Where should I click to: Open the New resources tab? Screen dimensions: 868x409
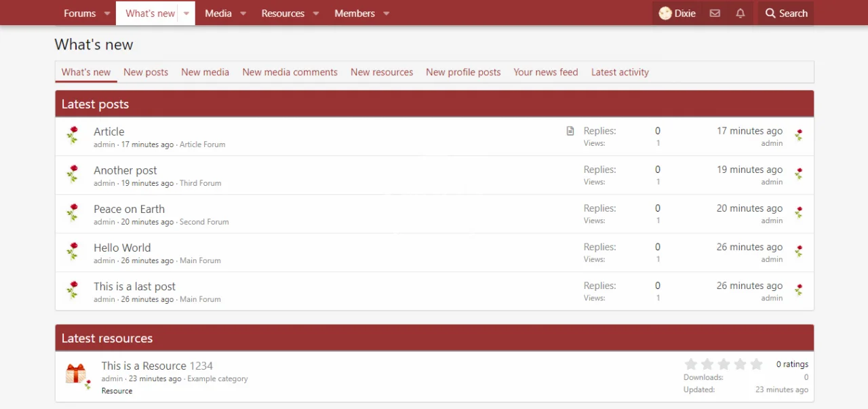pos(382,72)
